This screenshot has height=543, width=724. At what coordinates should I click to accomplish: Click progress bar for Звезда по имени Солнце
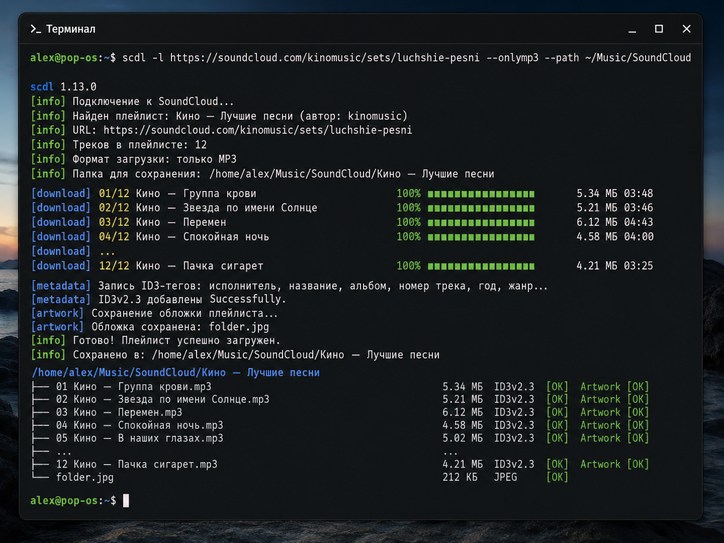[x=481, y=208]
